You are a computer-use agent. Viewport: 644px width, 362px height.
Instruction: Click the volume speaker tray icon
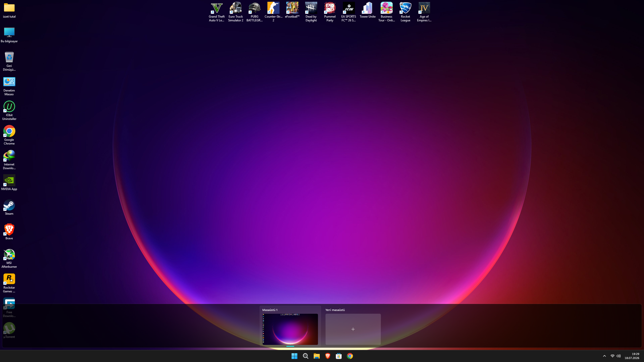(619, 356)
